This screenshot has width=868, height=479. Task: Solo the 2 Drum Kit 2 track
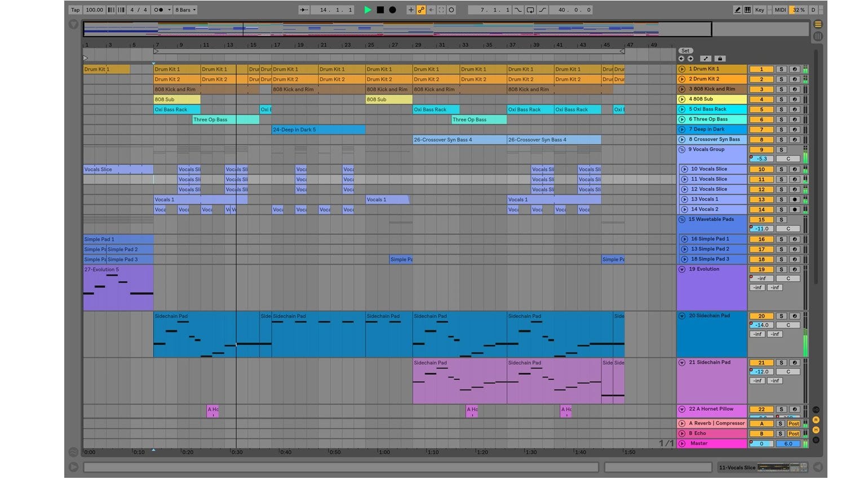[x=781, y=79]
